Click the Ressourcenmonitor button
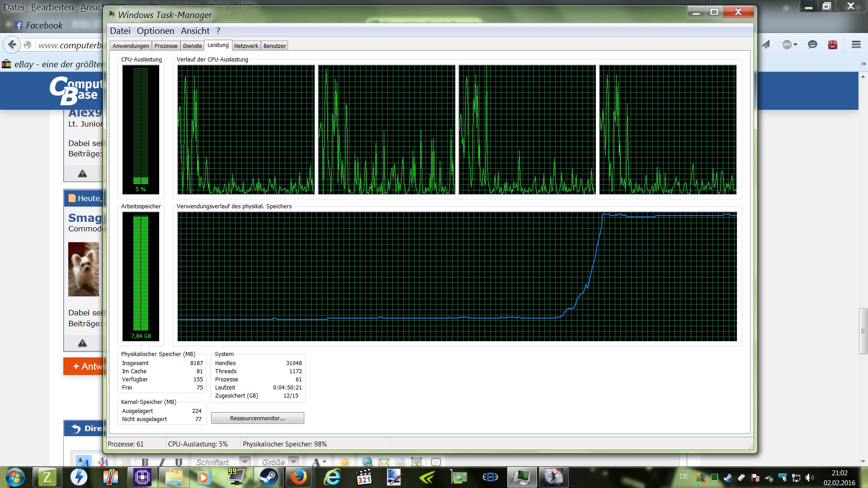This screenshot has width=868, height=488. coord(257,418)
